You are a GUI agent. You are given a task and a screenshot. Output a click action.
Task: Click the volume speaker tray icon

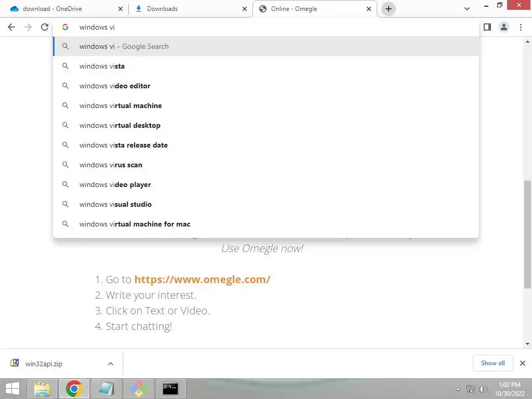tap(483, 389)
